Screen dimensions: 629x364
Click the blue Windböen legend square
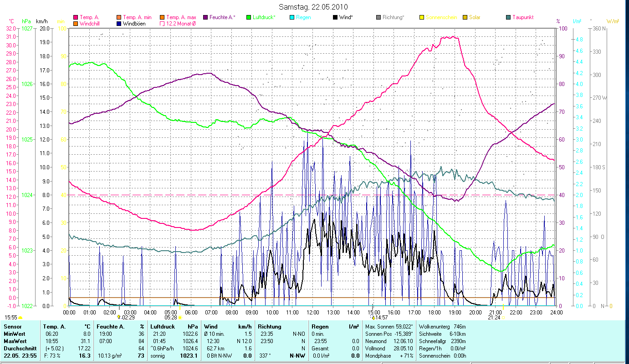click(119, 24)
